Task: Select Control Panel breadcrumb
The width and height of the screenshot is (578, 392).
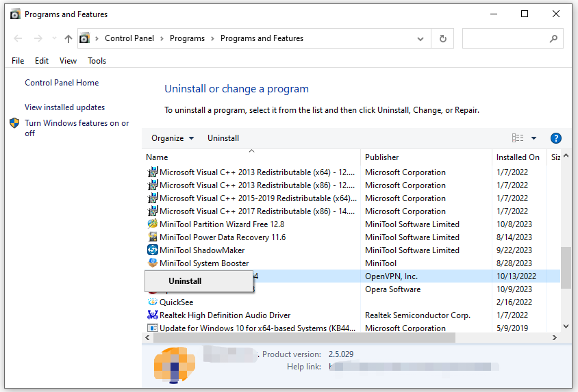Action: pyautogui.click(x=129, y=38)
